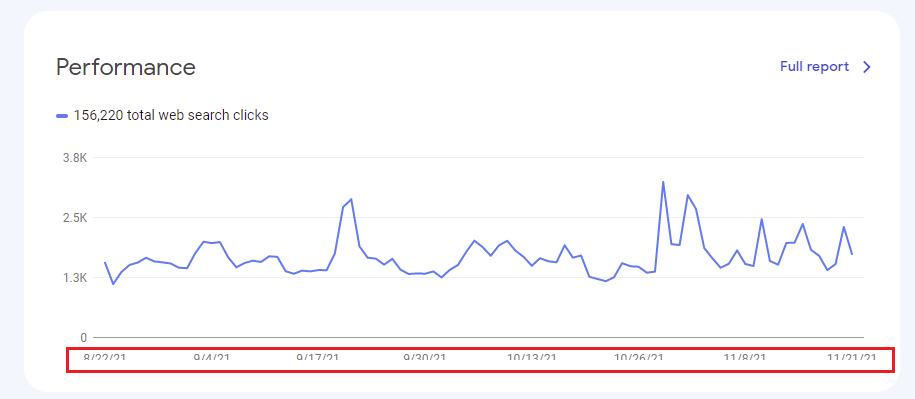Image resolution: width=915 pixels, height=399 pixels.
Task: Click the blue legend marker for web search clicks
Action: [62, 116]
